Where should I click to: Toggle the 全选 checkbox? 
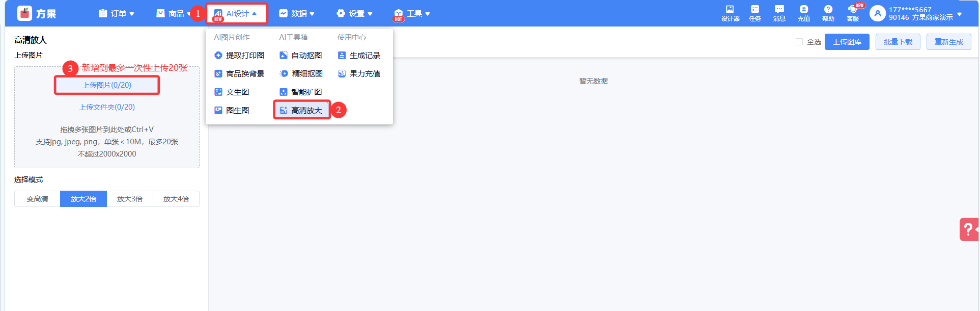coord(799,42)
